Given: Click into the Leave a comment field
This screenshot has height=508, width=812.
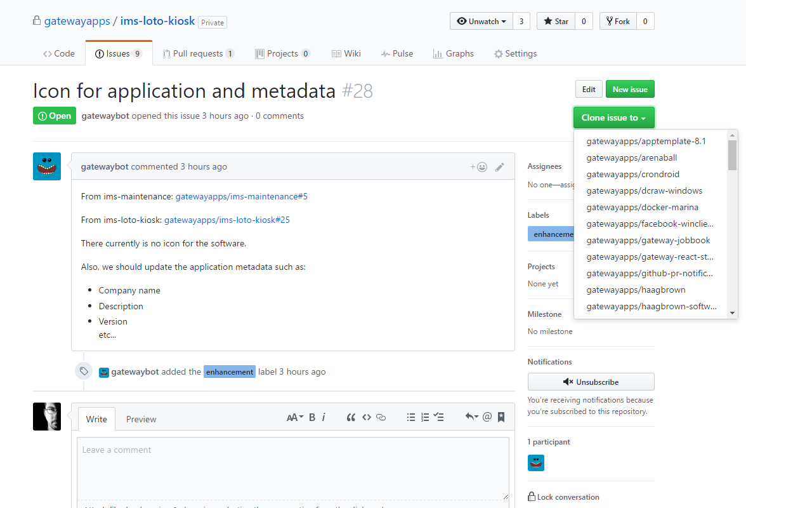Looking at the screenshot, I should tap(293, 469).
